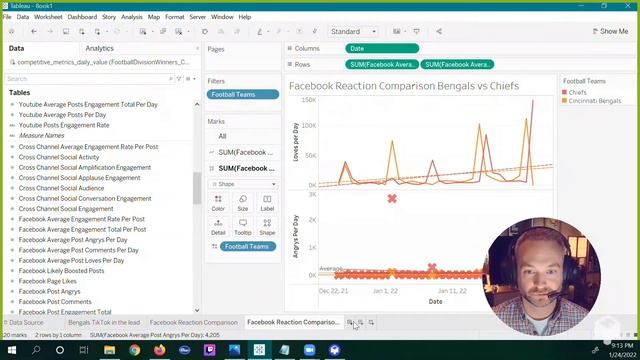Click the Chiefs legend color swatch
Viewport: 640px width, 360px height.
[564, 93]
